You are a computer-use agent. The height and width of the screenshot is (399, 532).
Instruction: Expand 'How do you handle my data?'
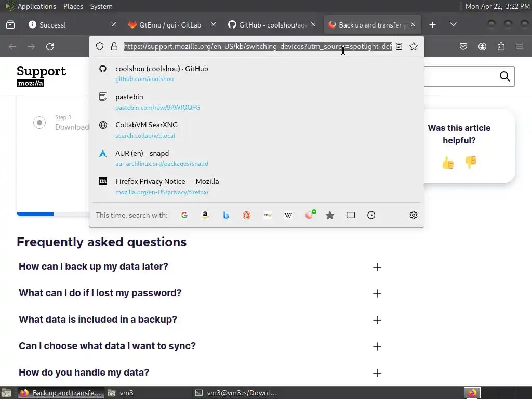tap(377, 373)
